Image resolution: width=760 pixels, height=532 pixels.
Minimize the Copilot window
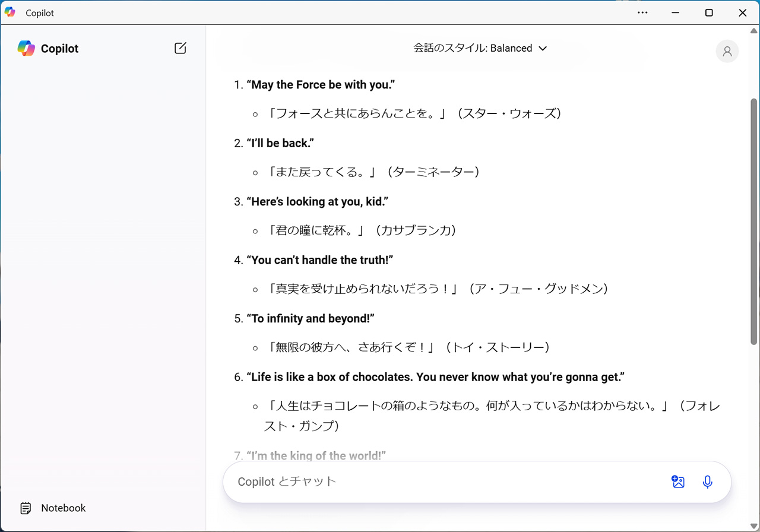676,12
